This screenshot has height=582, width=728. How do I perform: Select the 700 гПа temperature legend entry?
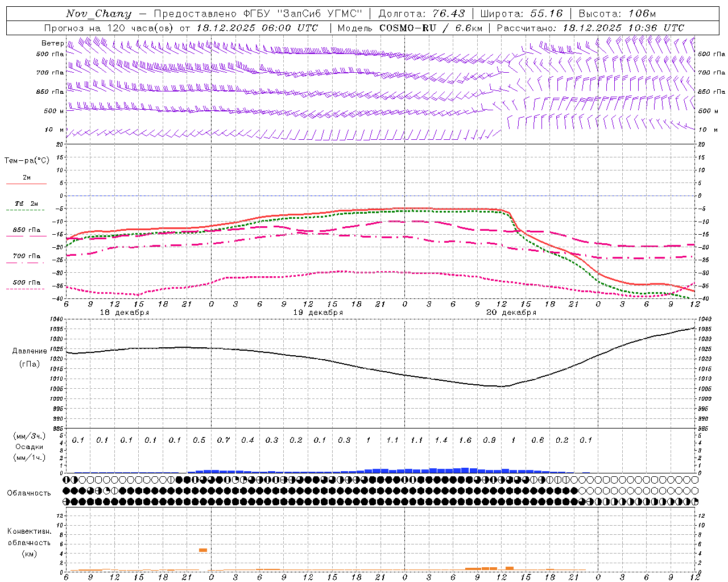pyautogui.click(x=27, y=256)
